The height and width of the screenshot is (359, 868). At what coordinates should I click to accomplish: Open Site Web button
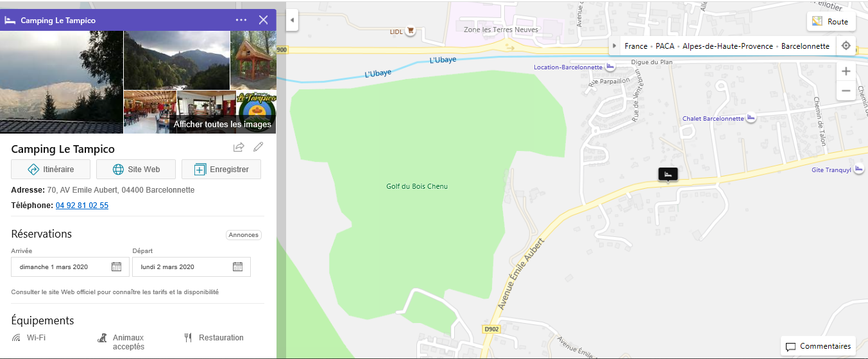coord(136,170)
